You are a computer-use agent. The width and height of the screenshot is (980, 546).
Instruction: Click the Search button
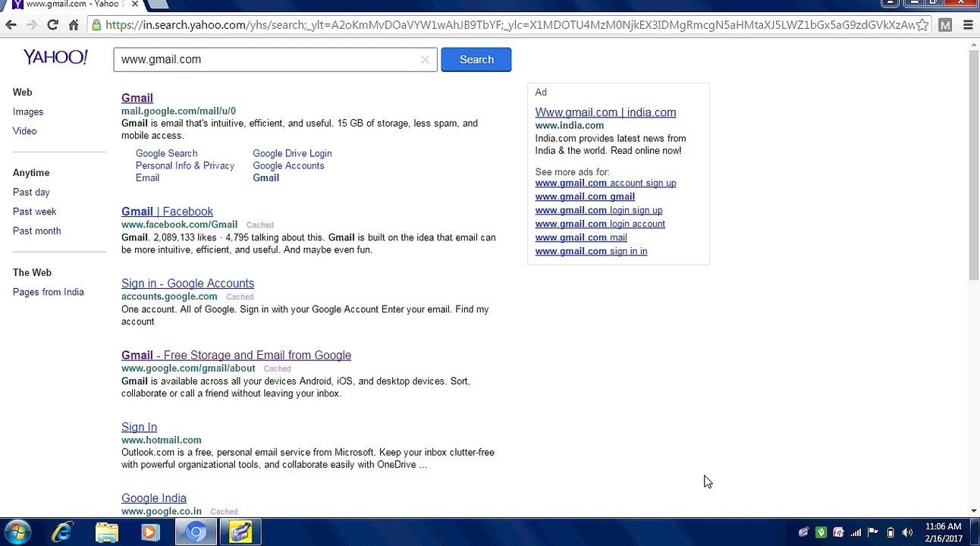point(476,59)
